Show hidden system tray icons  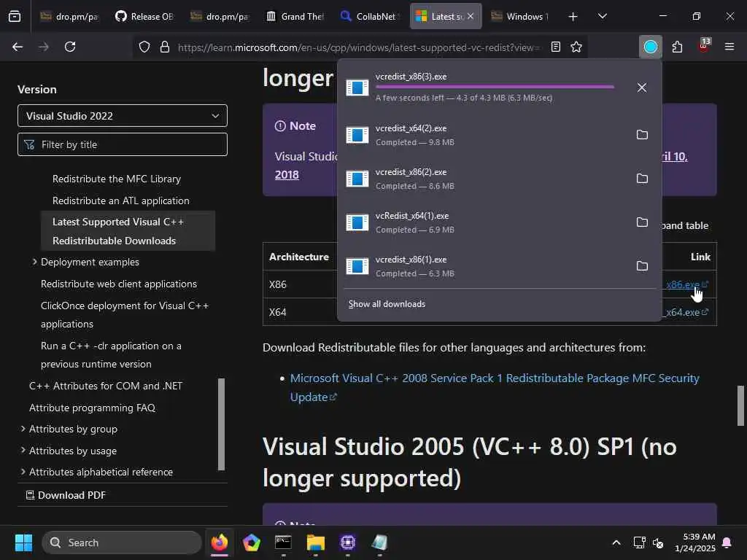coord(616,542)
